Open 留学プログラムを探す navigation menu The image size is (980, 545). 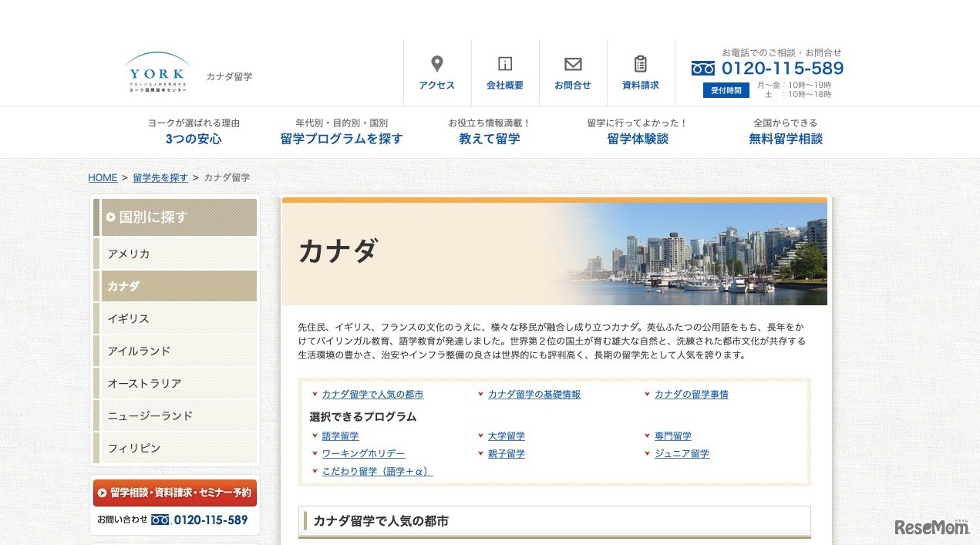click(x=342, y=139)
